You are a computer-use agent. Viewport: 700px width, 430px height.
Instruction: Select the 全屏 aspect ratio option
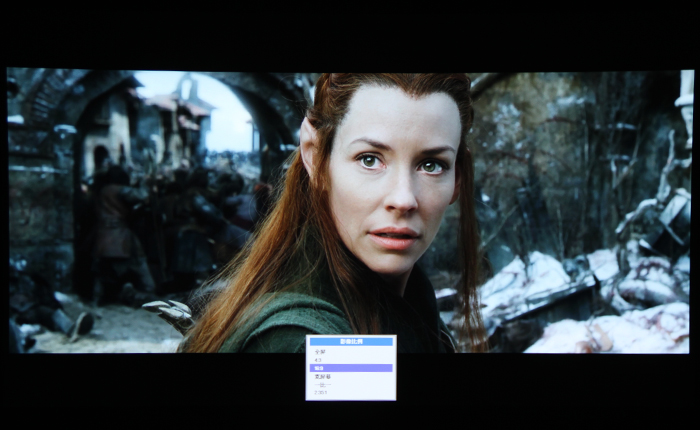pyautogui.click(x=320, y=352)
